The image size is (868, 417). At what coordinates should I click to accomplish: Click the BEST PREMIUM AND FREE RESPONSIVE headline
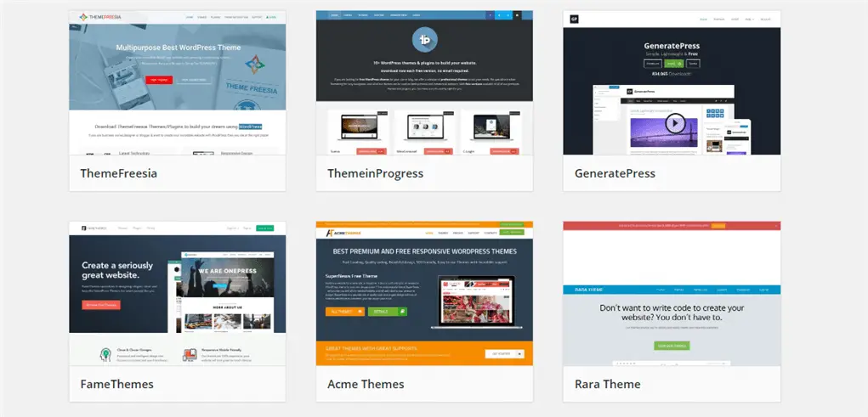point(424,251)
